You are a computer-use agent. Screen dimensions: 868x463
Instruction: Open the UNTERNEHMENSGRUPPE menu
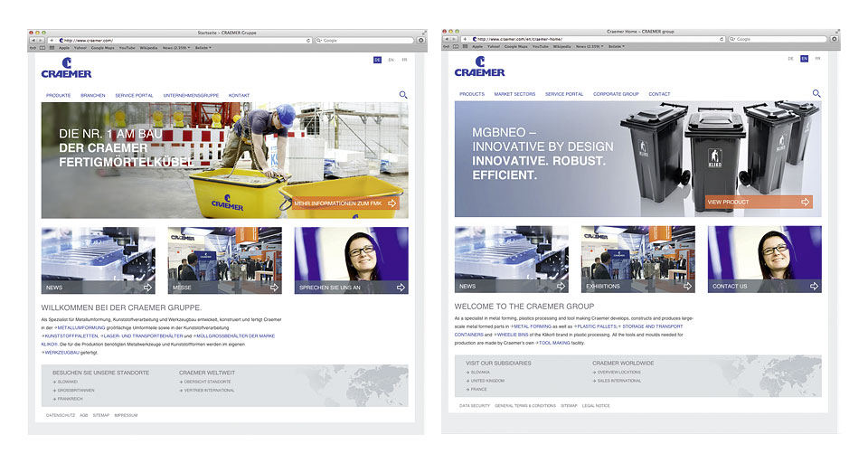click(x=191, y=95)
